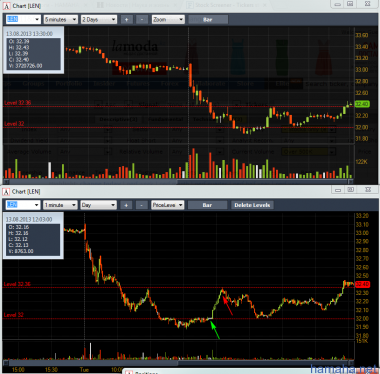Click the top Chart [LEN] window logo icon
This screenshot has width=380, height=374.
coord(6,6)
